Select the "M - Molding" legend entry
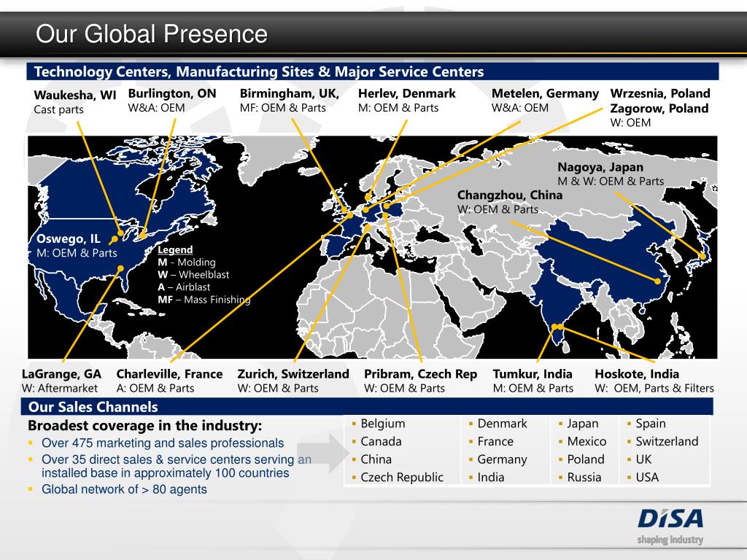This screenshot has height=560, width=747. pyautogui.click(x=187, y=262)
